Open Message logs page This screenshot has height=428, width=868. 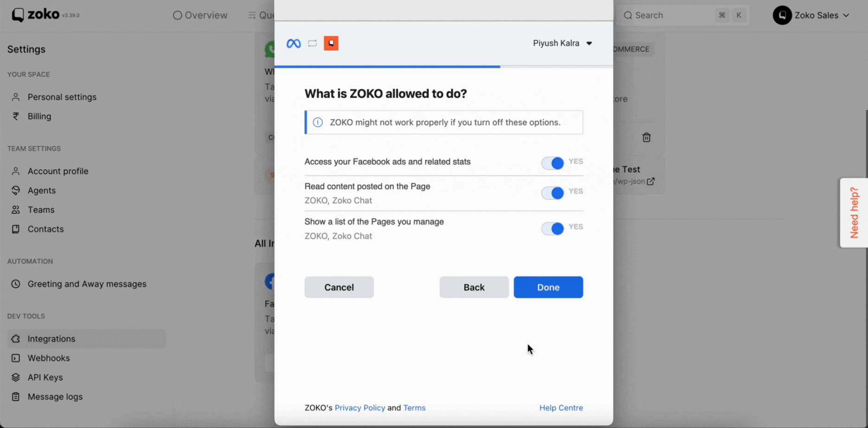(55, 397)
